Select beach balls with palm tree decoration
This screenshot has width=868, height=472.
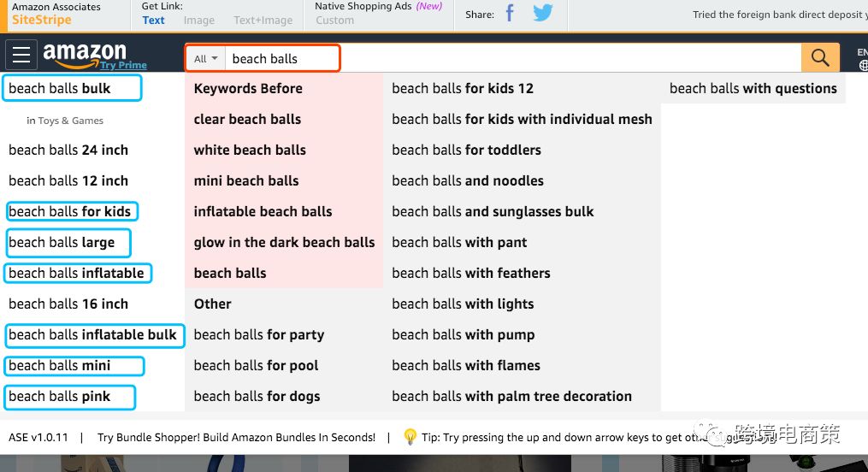tap(512, 397)
